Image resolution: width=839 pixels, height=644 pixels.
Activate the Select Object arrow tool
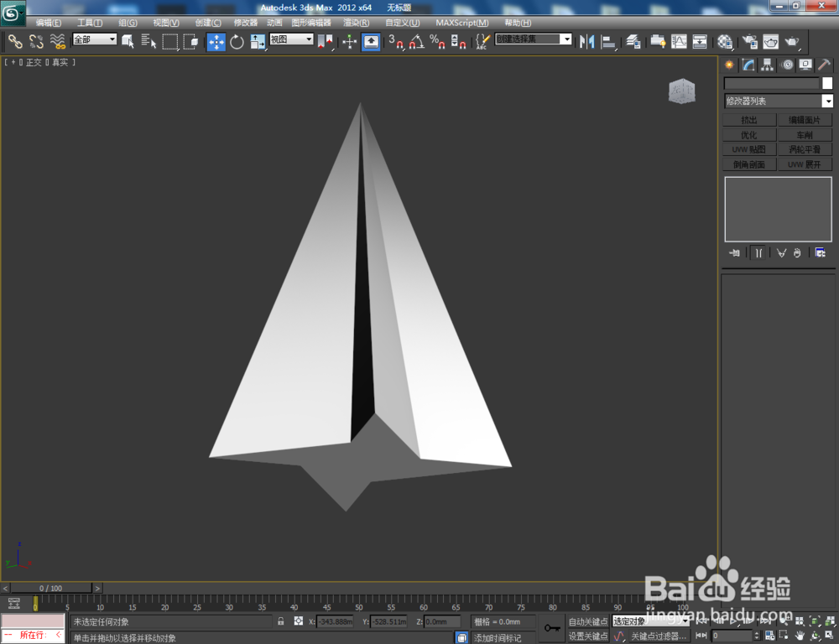click(x=128, y=41)
